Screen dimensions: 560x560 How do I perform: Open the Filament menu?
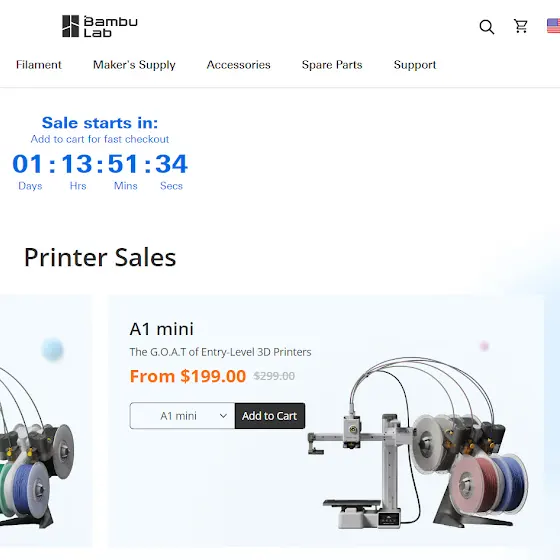coord(39,65)
